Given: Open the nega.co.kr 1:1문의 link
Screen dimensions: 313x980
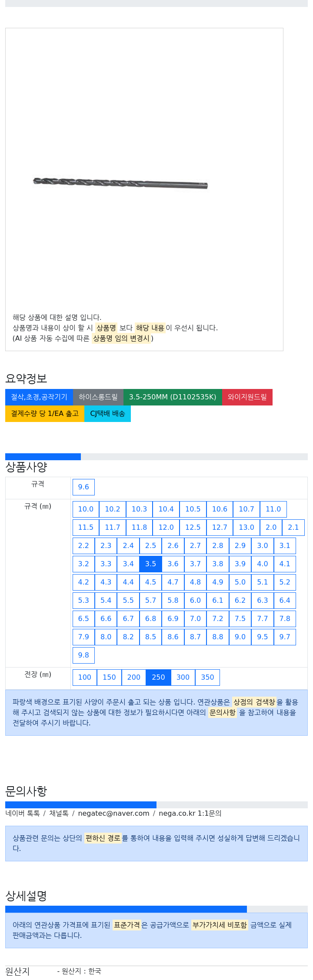Looking at the screenshot, I should 190,814.
